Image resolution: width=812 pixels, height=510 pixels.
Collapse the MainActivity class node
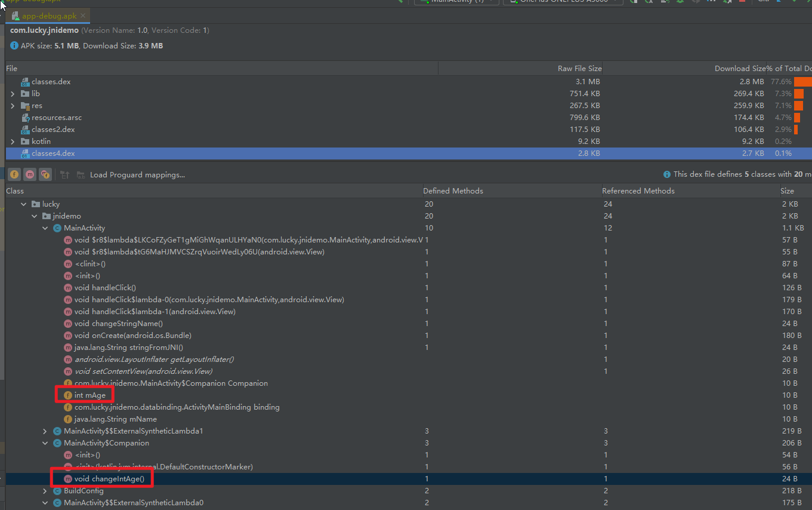tap(45, 228)
